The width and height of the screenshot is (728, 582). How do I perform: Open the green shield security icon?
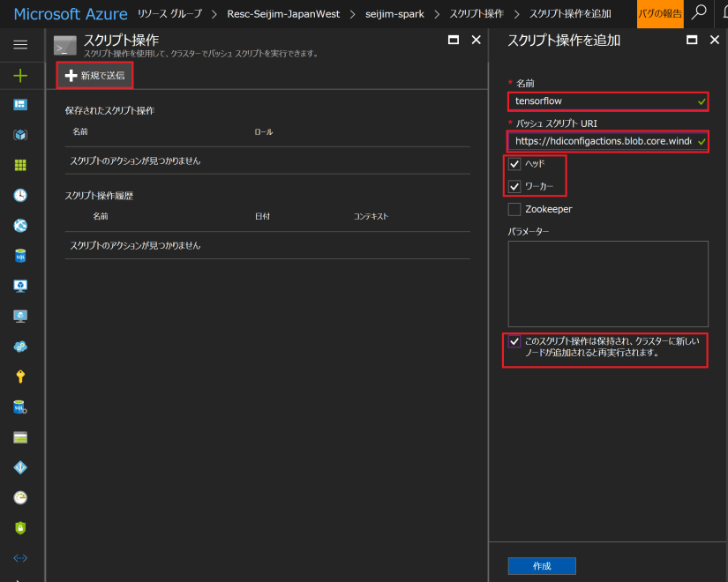pos(20,527)
